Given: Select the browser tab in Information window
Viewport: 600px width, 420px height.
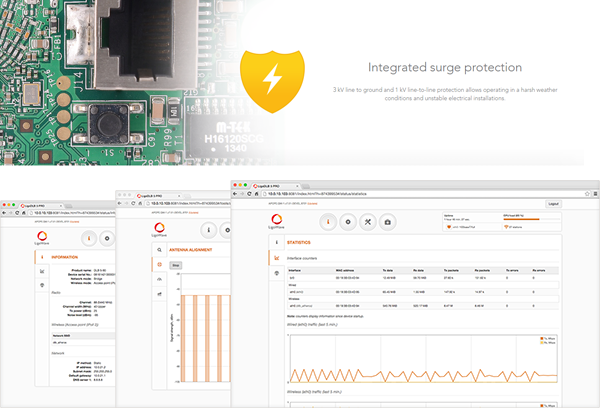Looking at the screenshot, I should tap(39, 205).
